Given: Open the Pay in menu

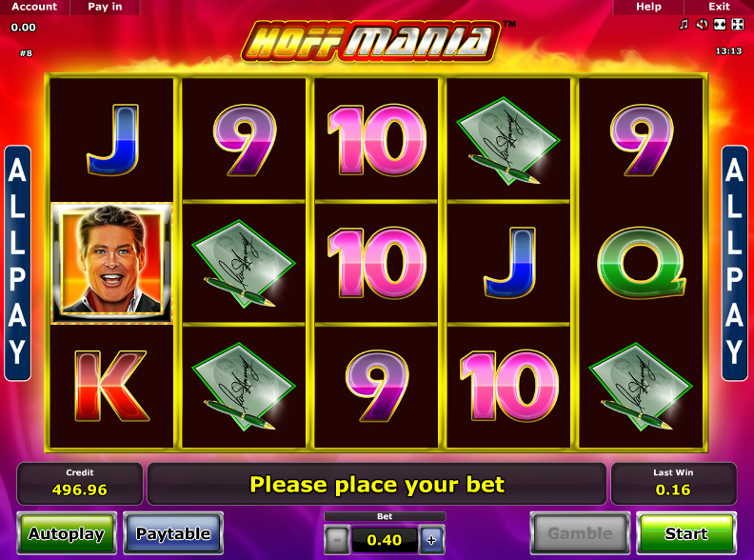Looking at the screenshot, I should [x=105, y=7].
